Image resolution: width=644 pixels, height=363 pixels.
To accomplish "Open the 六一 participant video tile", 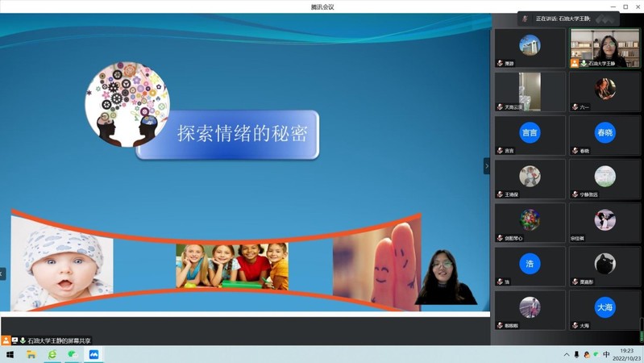I will pos(605,90).
